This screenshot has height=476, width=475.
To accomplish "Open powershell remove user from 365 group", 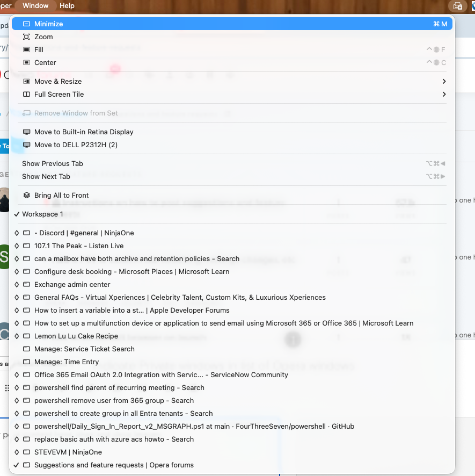I will (232, 401).
